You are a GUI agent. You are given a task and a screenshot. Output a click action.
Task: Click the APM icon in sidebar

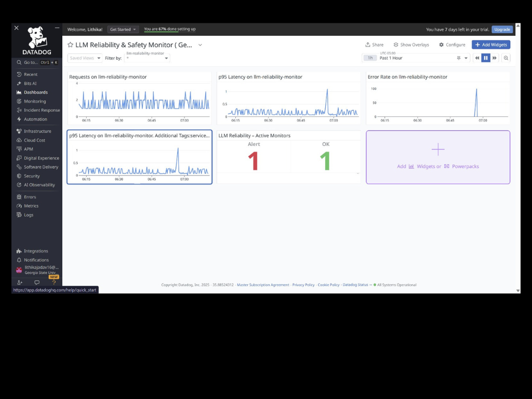coord(19,149)
